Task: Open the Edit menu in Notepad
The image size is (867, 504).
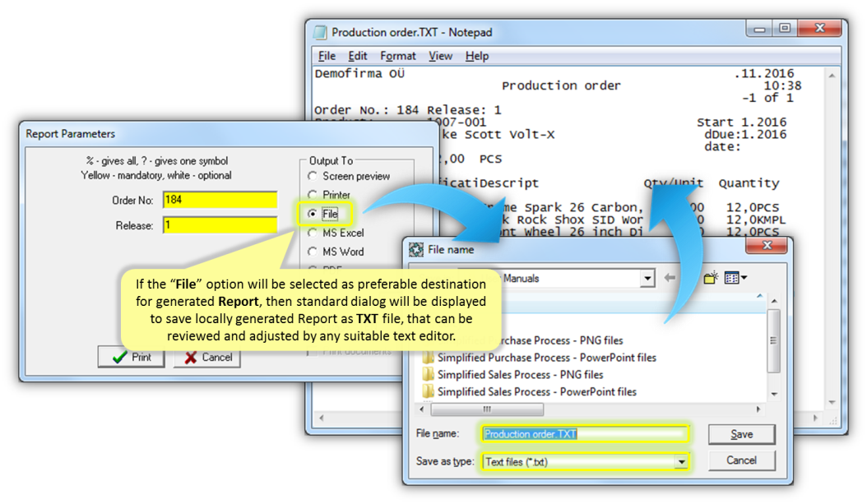Action: coord(357,56)
